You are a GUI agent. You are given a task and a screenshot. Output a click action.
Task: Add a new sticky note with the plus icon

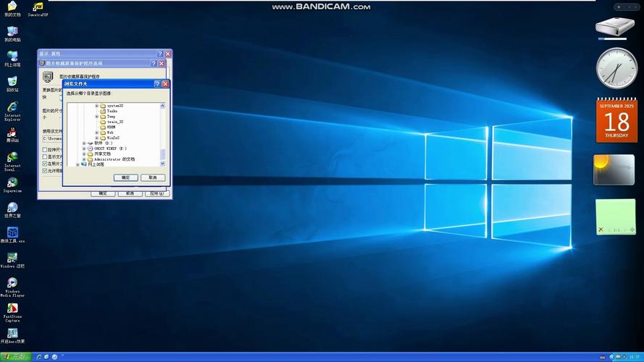(632, 230)
